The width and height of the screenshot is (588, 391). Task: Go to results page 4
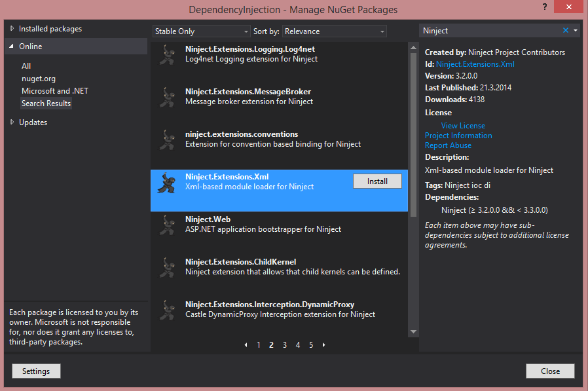[x=298, y=345]
